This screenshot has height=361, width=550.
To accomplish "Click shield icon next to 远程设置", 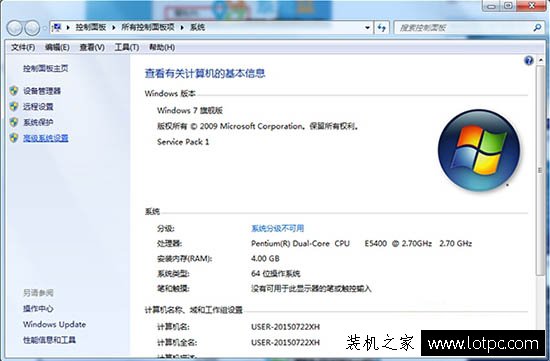I will [x=14, y=106].
